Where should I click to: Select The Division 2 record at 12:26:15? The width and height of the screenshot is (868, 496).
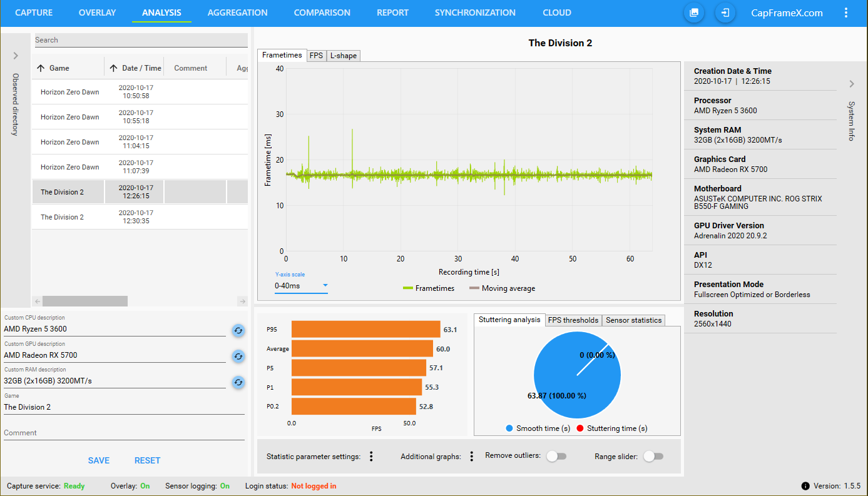click(x=140, y=192)
